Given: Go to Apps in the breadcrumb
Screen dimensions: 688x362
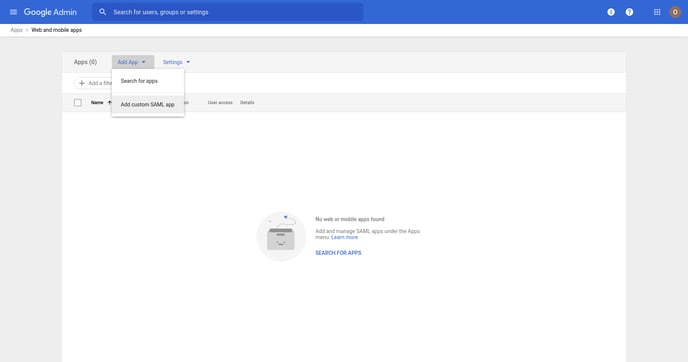Looking at the screenshot, I should click(16, 30).
